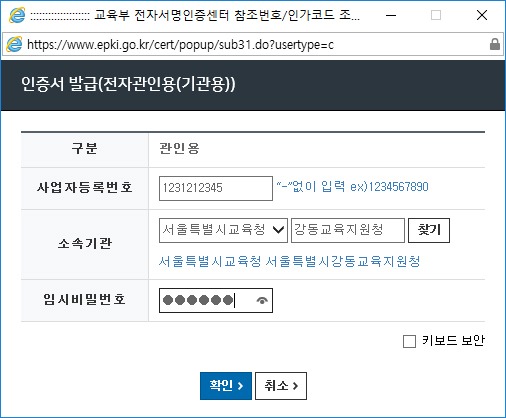
Task: Click the 서울특별시교육청 서울특별시강동교육지원청 text
Action: [289, 261]
